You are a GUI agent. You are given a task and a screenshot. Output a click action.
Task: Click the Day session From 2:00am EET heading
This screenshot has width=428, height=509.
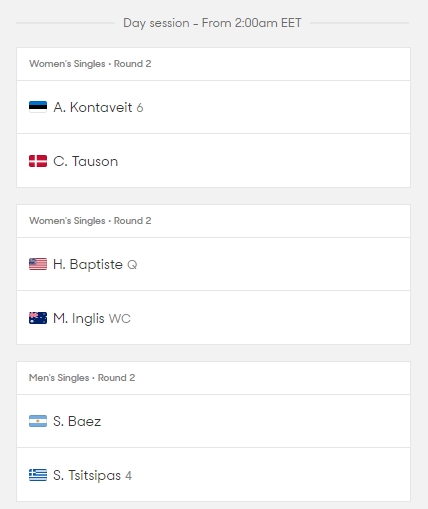[x=212, y=23]
